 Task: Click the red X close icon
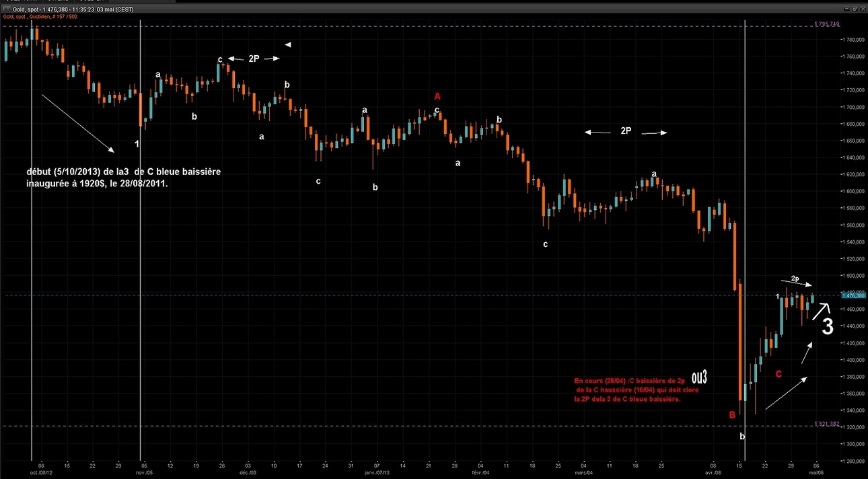point(863,9)
